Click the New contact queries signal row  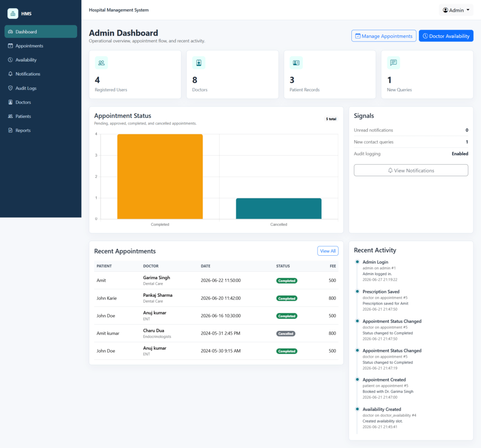coord(411,142)
